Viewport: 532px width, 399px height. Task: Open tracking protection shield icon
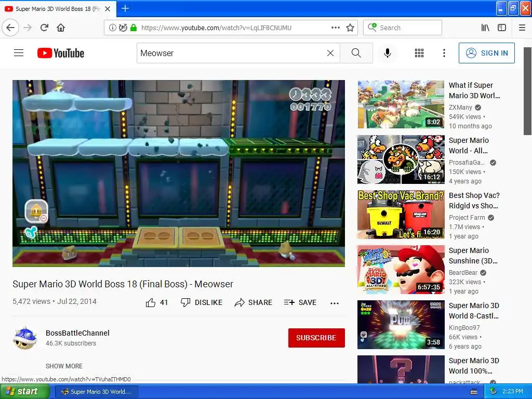coord(123,28)
